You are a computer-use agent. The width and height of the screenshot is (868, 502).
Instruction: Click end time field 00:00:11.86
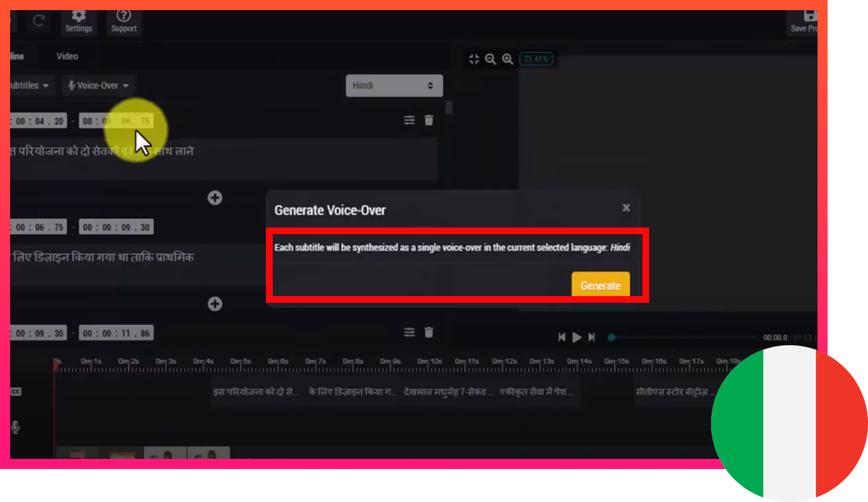coord(116,333)
